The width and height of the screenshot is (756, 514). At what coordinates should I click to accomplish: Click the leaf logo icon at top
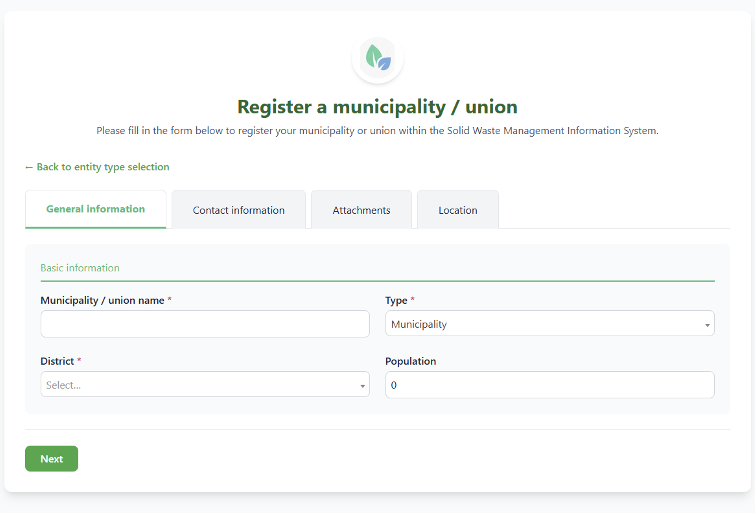pos(378,58)
